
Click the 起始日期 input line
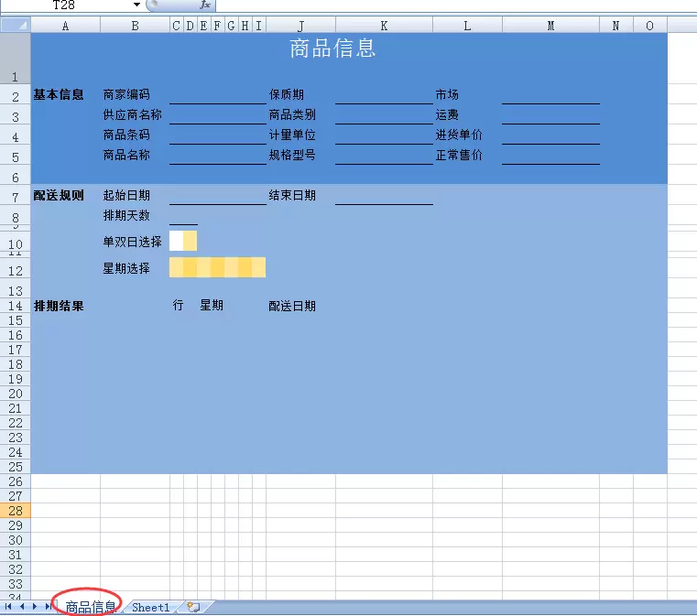click(x=217, y=196)
